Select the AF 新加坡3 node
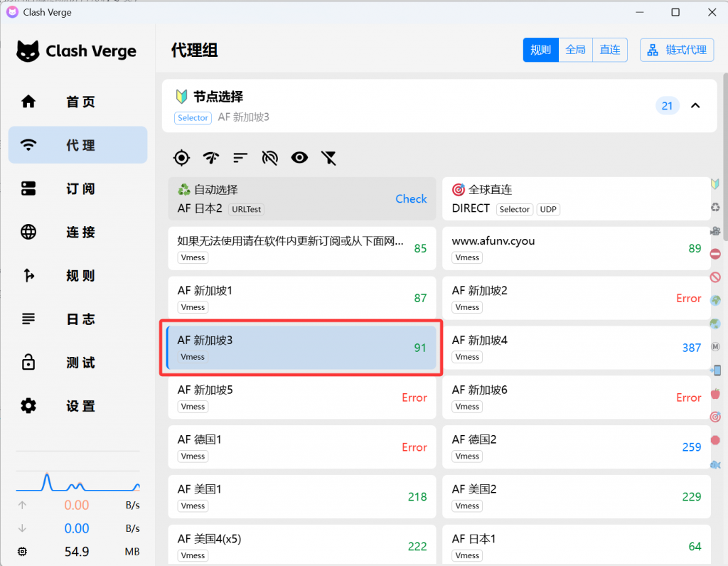This screenshot has width=728, height=566. tap(301, 348)
